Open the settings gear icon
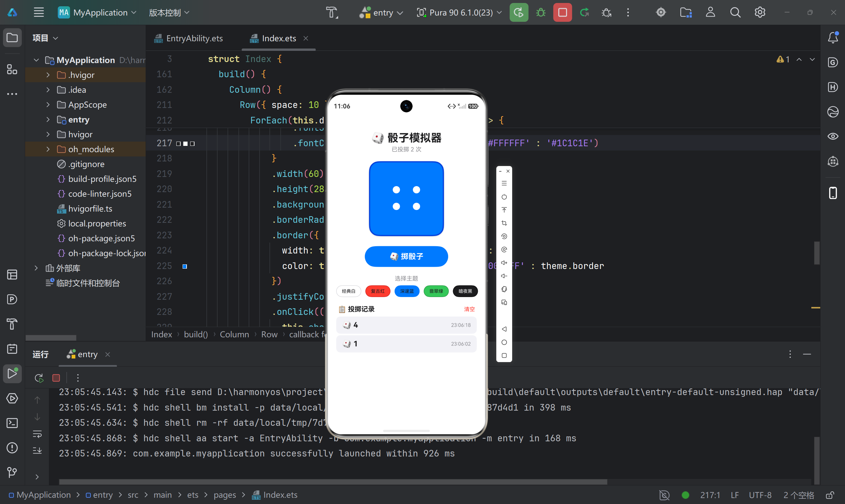 [760, 13]
